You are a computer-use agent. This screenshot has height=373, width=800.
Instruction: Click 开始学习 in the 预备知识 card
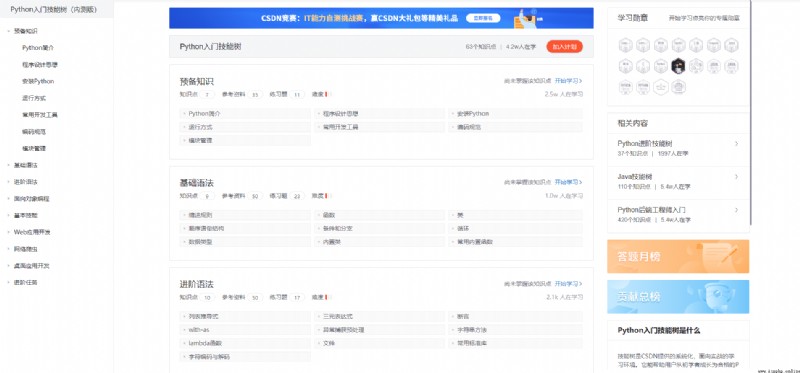tap(568, 81)
